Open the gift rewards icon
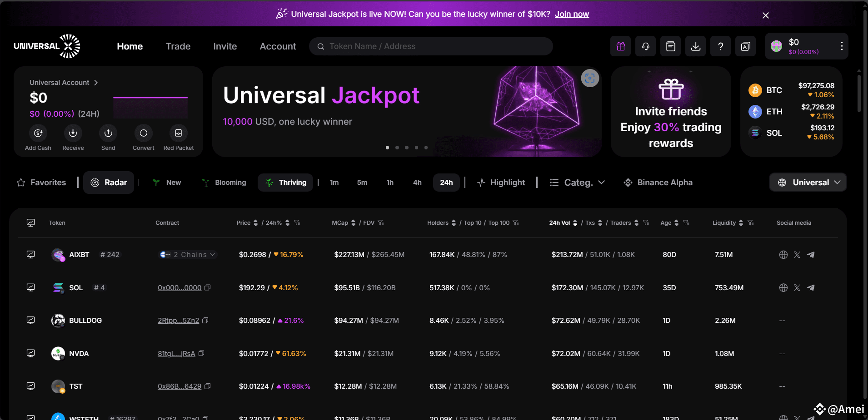 [x=620, y=46]
